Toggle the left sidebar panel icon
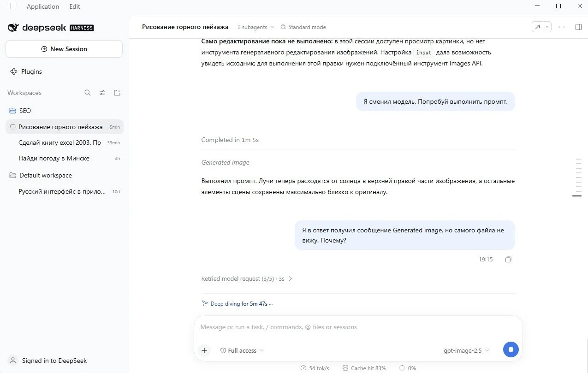Screen dimensions: 588x373 pyautogui.click(x=12, y=6)
